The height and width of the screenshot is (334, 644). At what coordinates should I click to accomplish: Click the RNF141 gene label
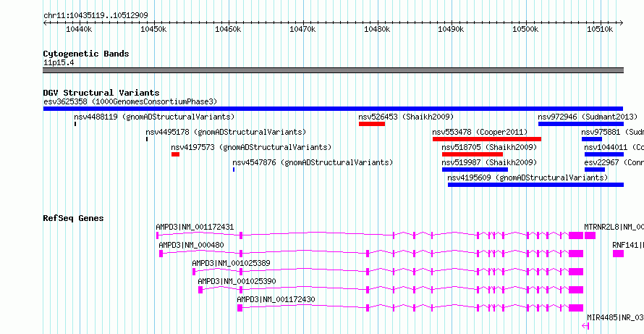pyautogui.click(x=628, y=245)
